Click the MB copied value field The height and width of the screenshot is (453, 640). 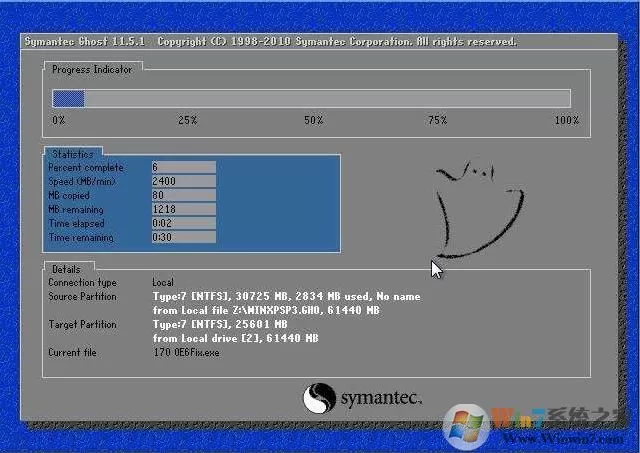(184, 195)
